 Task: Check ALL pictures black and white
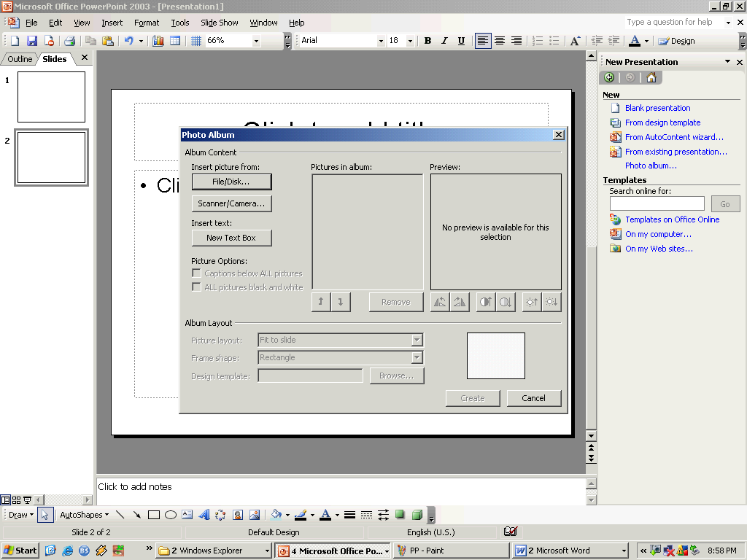click(196, 287)
